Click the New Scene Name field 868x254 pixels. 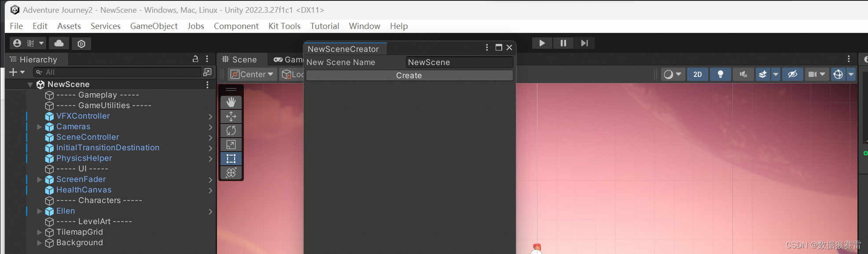tap(460, 62)
